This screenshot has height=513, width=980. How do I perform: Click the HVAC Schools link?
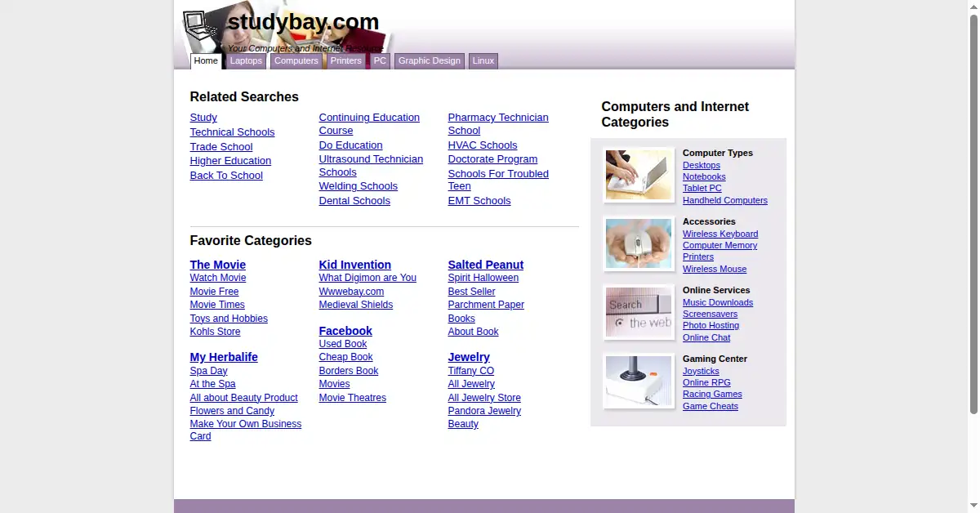[x=483, y=145]
